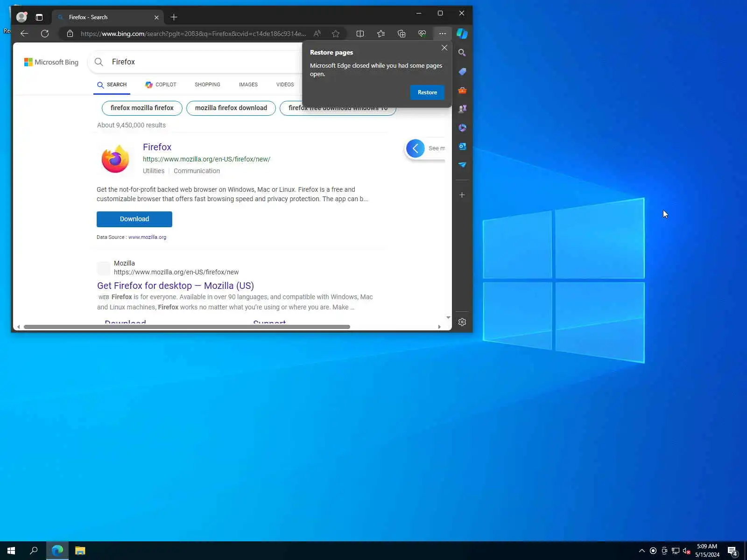Go back to the previous page

tap(24, 34)
